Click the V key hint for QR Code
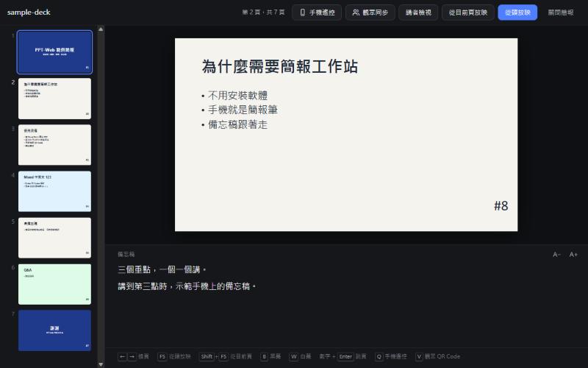This screenshot has height=368, width=588. pyautogui.click(x=419, y=356)
